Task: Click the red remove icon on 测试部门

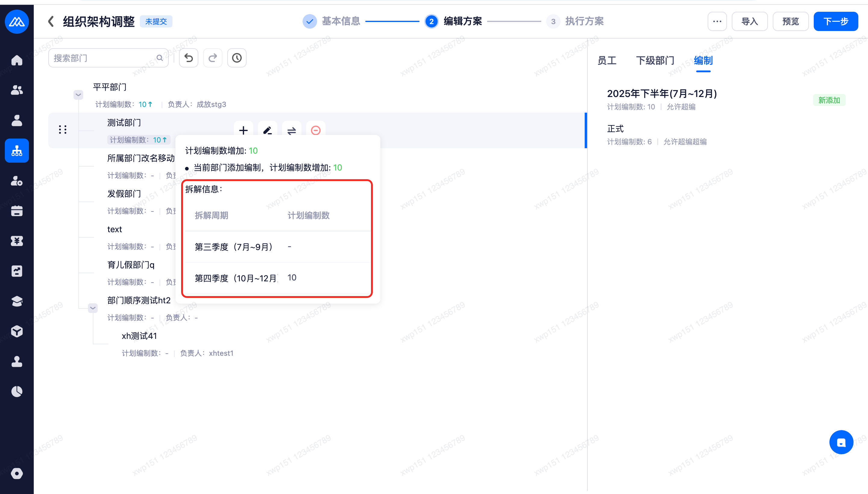Action: pyautogui.click(x=316, y=130)
